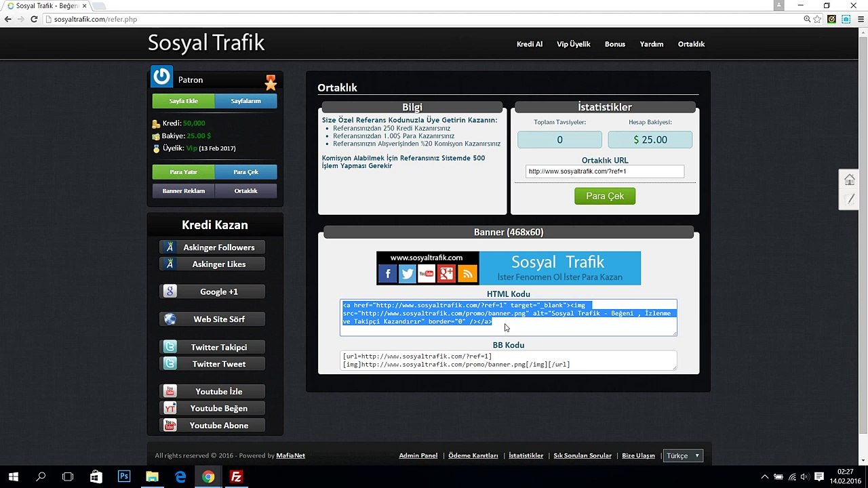Image resolution: width=868 pixels, height=488 pixels.
Task: Click the Twitter icon in the banner
Action: pos(407,273)
